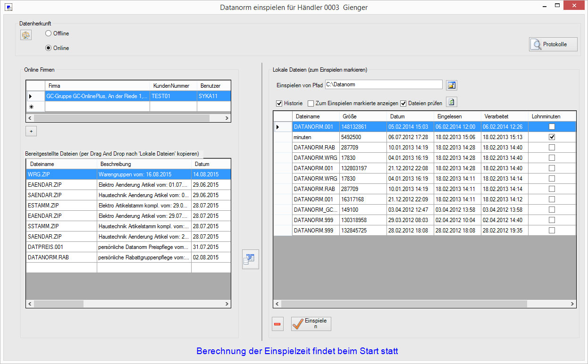Select the Offline radio button

tap(49, 33)
